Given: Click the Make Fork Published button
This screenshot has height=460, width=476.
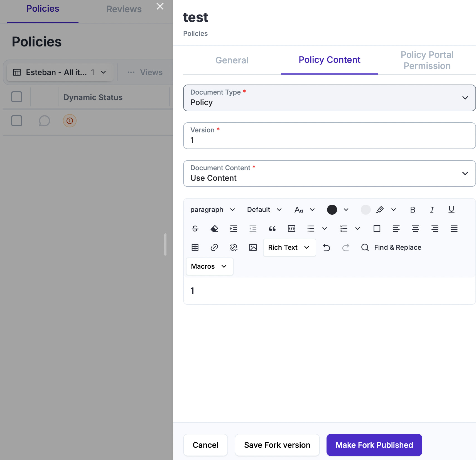Looking at the screenshot, I should tap(374, 445).
